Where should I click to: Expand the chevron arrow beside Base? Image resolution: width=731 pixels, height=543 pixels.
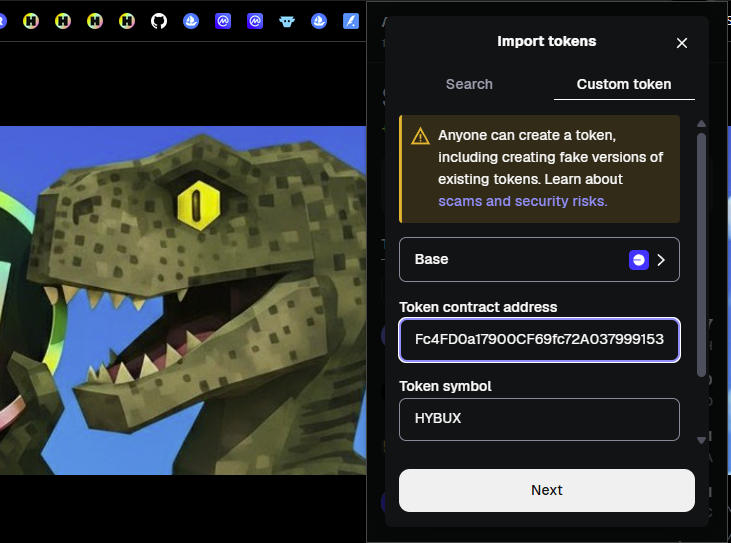[661, 260]
